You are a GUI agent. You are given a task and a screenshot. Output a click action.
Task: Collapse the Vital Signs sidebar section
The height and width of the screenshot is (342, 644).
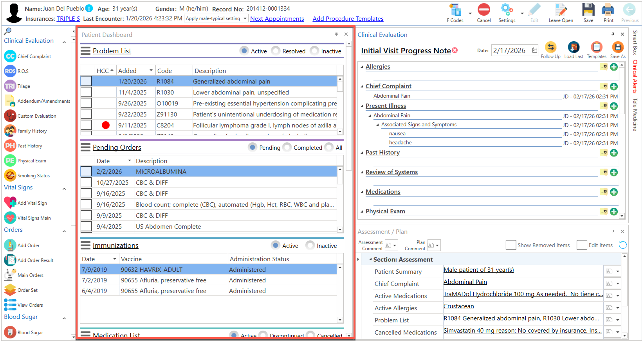tap(64, 189)
